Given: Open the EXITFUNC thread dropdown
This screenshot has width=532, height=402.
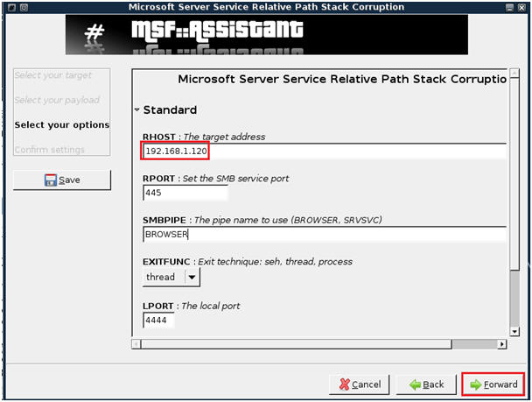Looking at the screenshot, I should pyautogui.click(x=171, y=277).
